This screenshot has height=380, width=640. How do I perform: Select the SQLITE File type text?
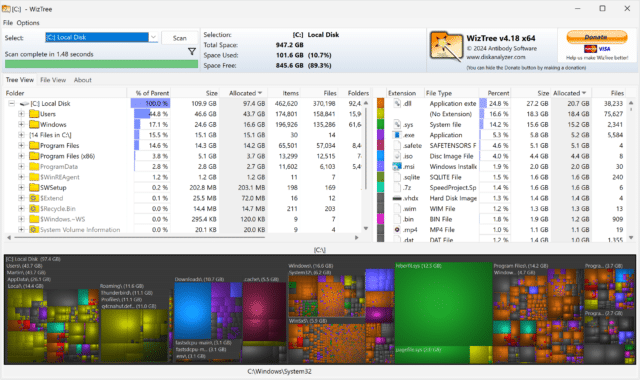click(x=445, y=177)
